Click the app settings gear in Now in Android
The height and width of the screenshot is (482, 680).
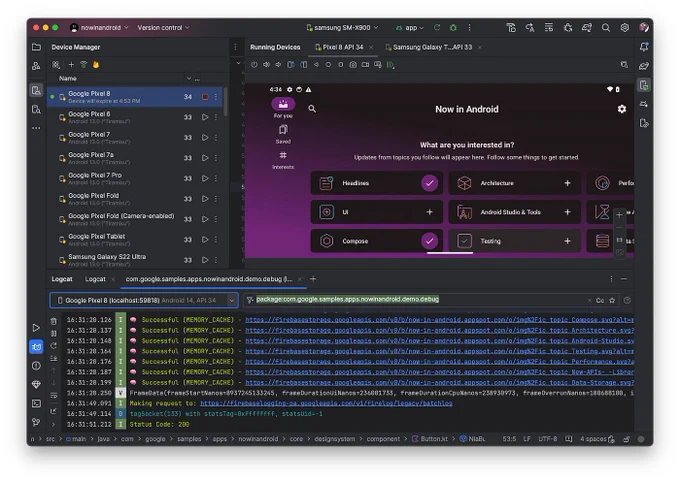pyautogui.click(x=621, y=109)
